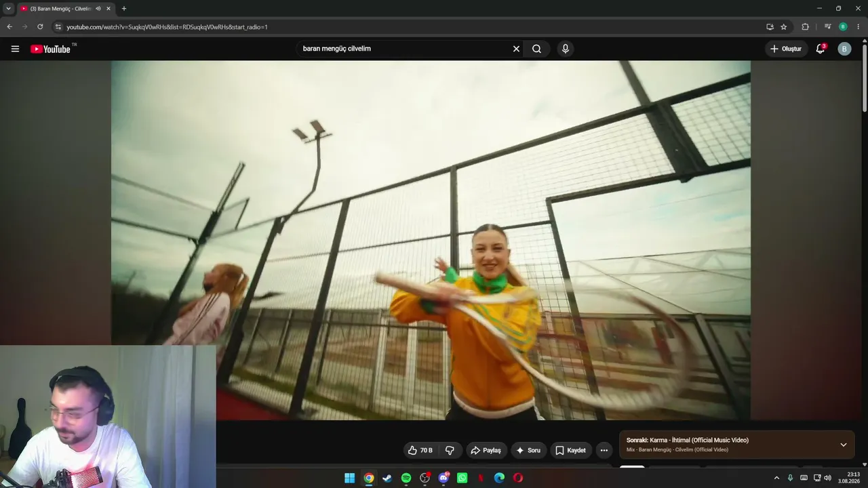The width and height of the screenshot is (868, 488).
Task: Open the Windows Start menu
Action: pos(350,478)
